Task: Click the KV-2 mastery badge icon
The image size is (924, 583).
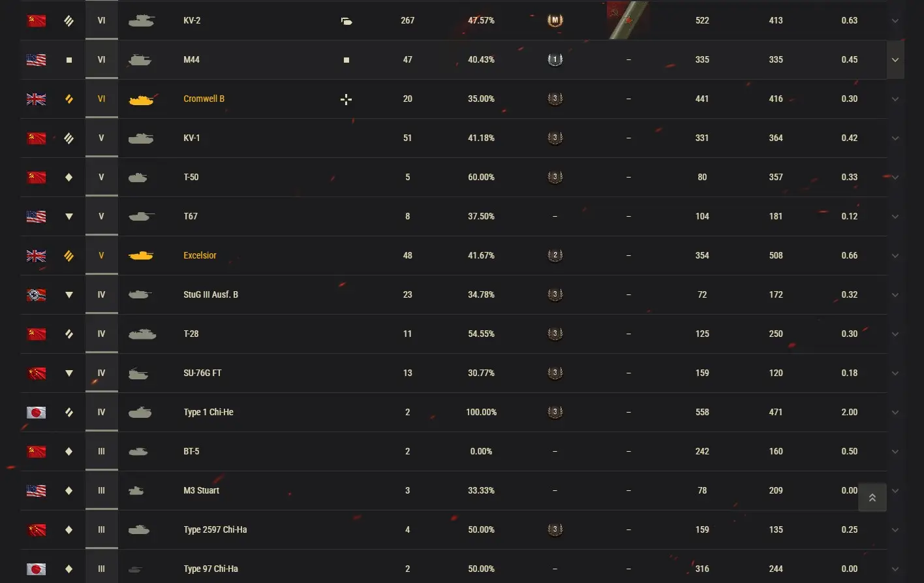Action: tap(555, 20)
